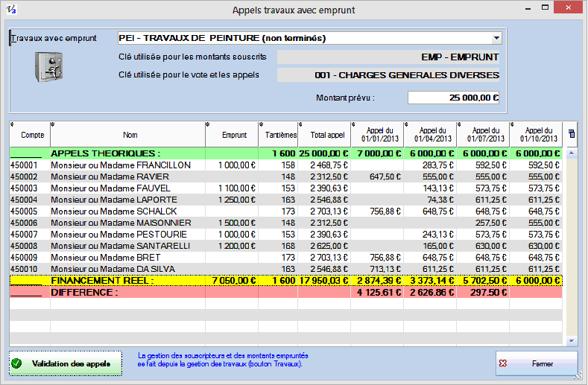Click the Emprunt column header
The width and height of the screenshot is (588, 385).
(232, 135)
